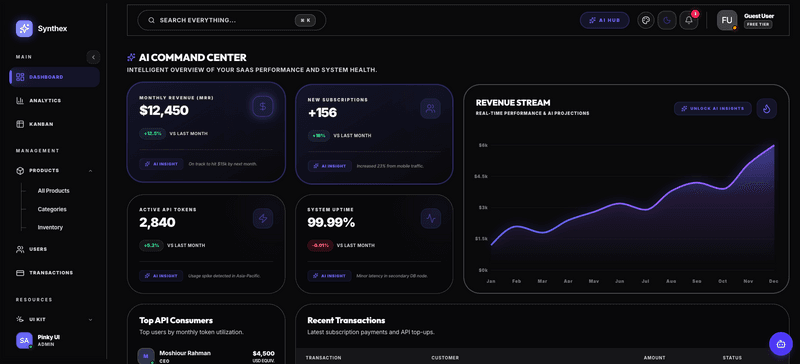This screenshot has width=800, height=364.
Task: Click the pulse icon on System Uptime card
Action: [x=431, y=219]
